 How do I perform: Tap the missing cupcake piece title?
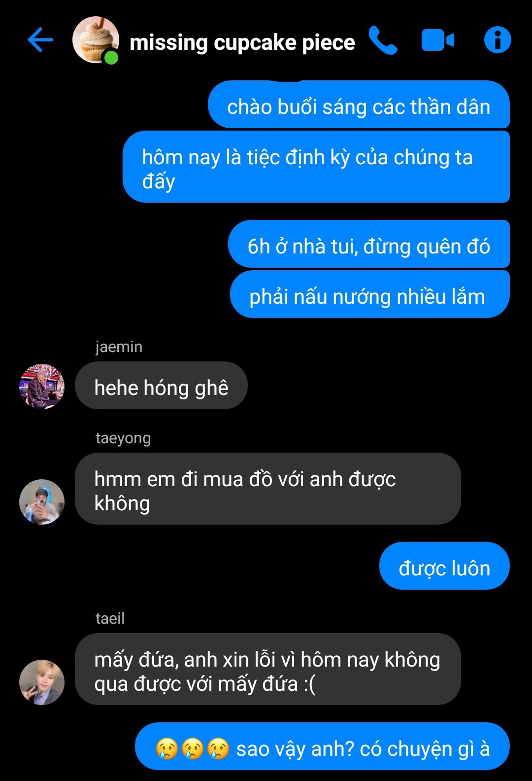[x=242, y=42]
